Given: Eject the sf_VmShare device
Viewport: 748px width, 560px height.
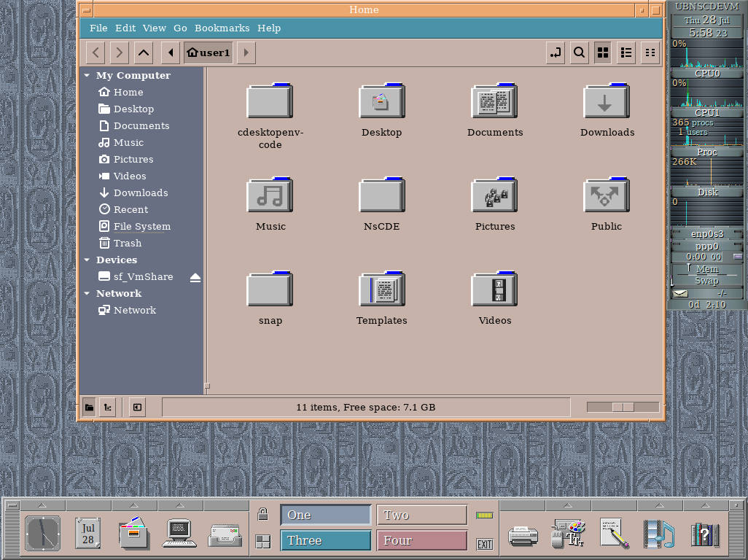Looking at the screenshot, I should (195, 276).
